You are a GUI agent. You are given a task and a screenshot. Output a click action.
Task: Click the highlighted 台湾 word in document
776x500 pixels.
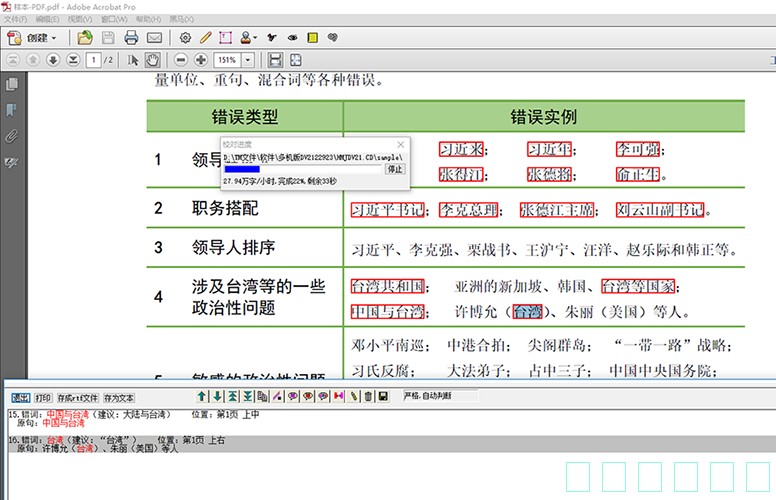(527, 312)
